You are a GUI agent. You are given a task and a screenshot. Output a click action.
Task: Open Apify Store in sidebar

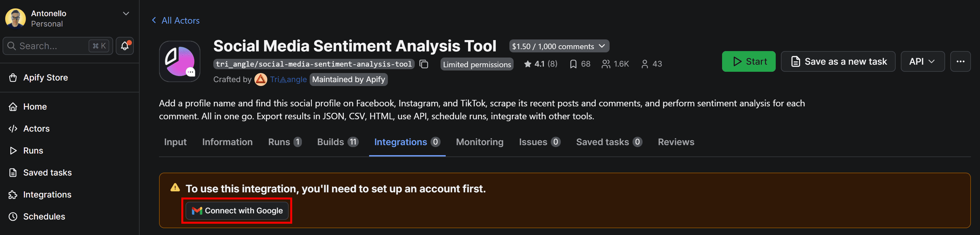(45, 78)
